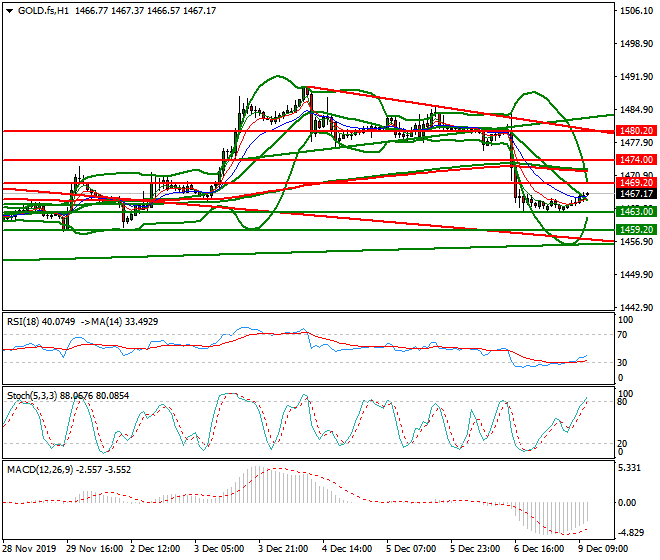This screenshot has height=560, width=660.
Task: Click the 1506.10 price axis value
Action: coord(636,11)
